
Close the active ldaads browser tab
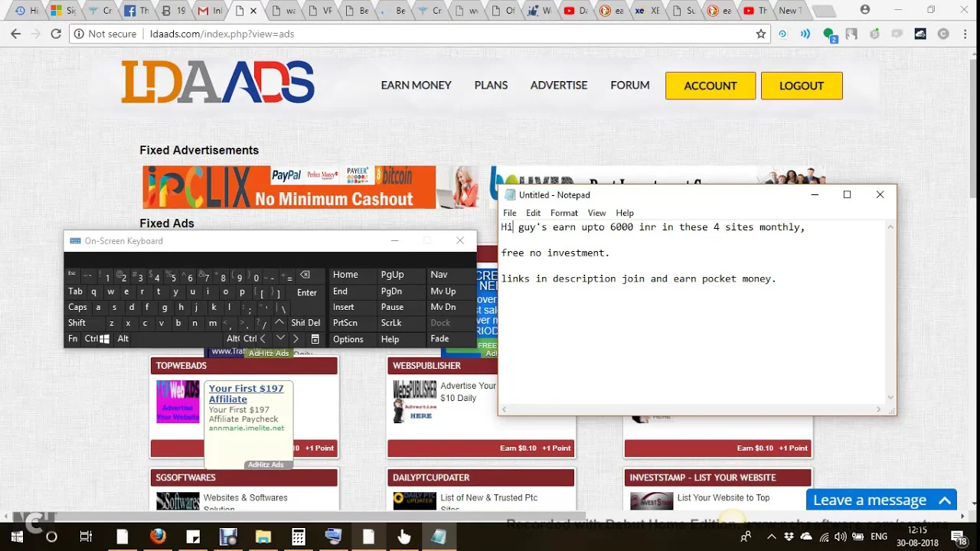tap(254, 11)
